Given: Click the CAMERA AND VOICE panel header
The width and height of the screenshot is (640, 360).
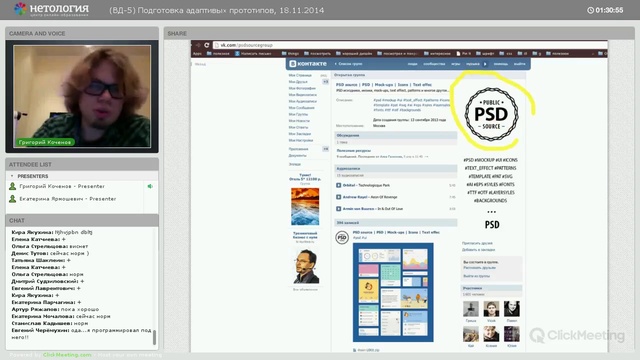Looking at the screenshot, I should coord(82,33).
